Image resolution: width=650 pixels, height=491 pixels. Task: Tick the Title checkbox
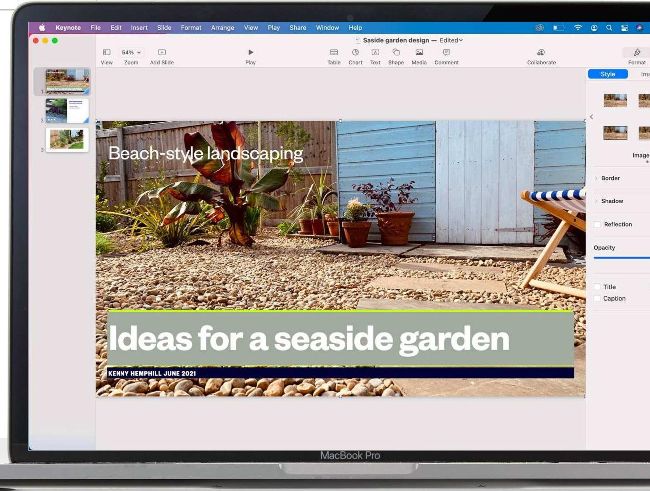point(598,287)
